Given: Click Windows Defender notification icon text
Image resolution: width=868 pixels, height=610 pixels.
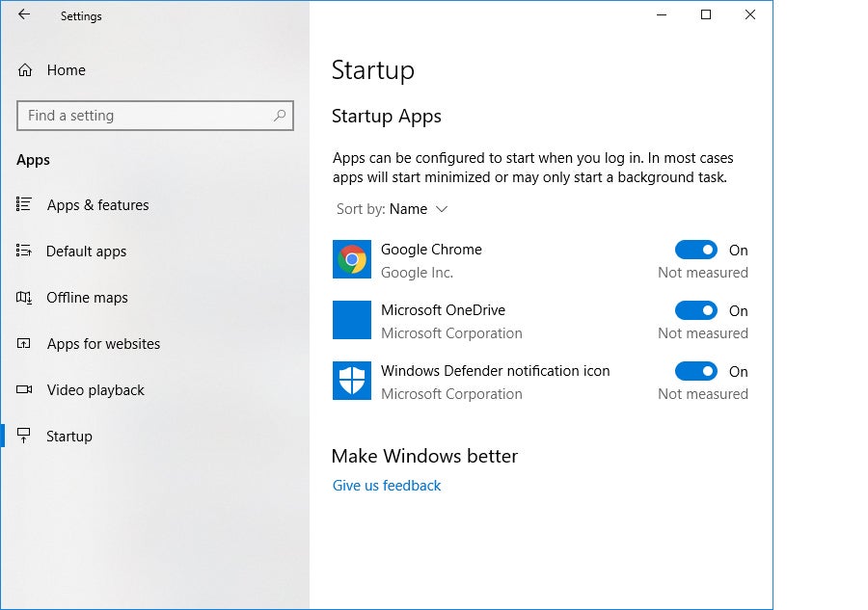Looking at the screenshot, I should tap(495, 371).
